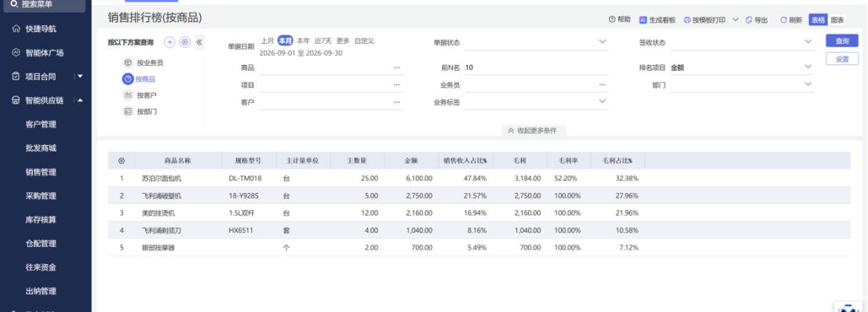Select the 眼部按摩器 row

pos(479,248)
